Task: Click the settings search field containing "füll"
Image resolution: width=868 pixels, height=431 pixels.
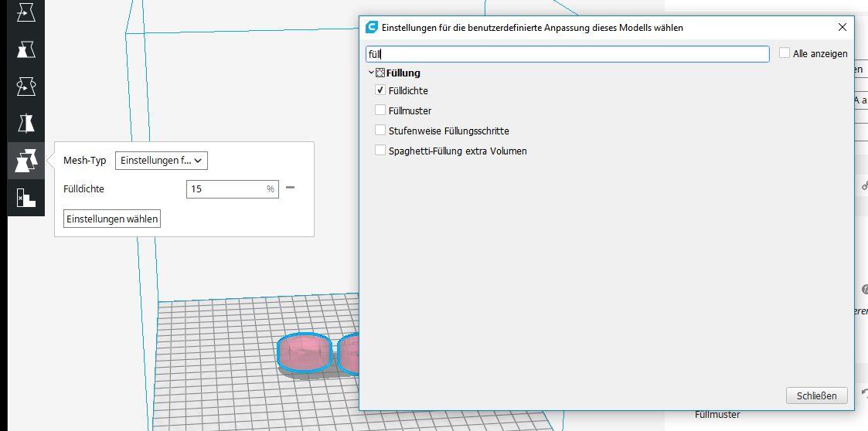Action: click(x=567, y=54)
